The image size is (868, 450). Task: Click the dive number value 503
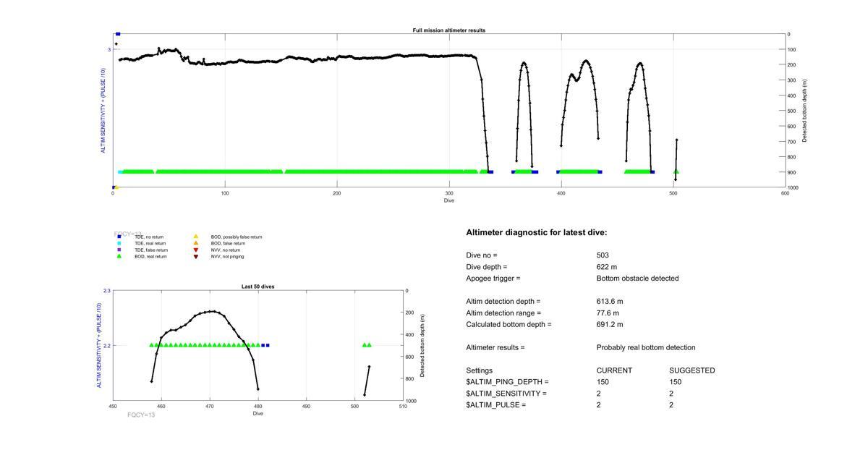603,255
